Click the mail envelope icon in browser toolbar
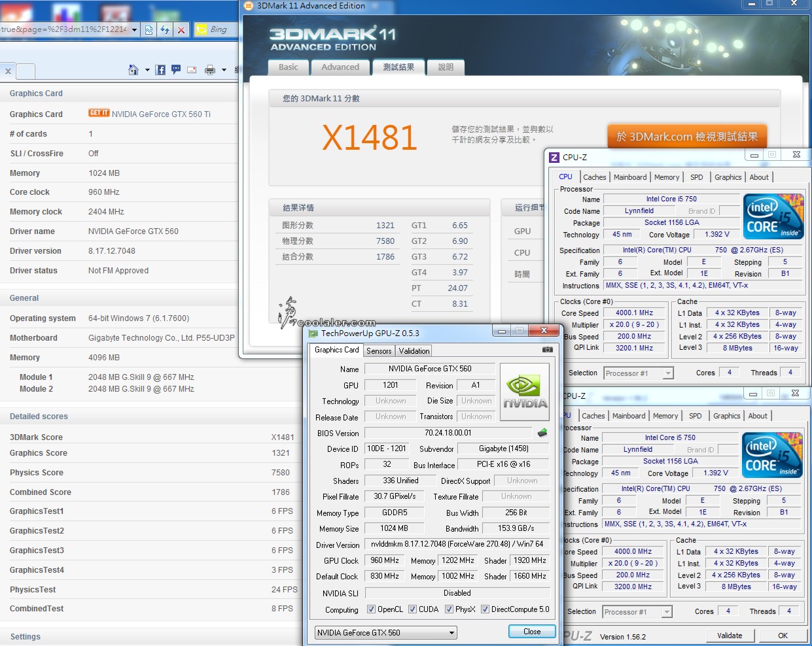The width and height of the screenshot is (812, 646). click(x=192, y=70)
